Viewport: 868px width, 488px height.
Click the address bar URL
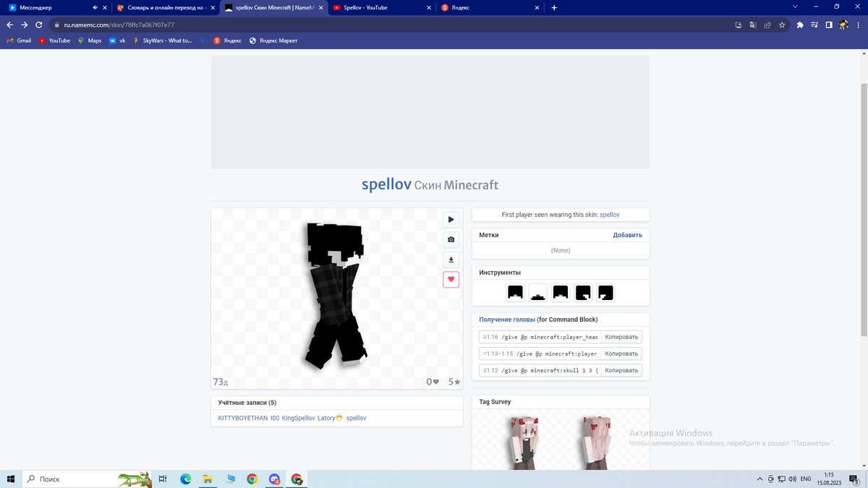119,25
